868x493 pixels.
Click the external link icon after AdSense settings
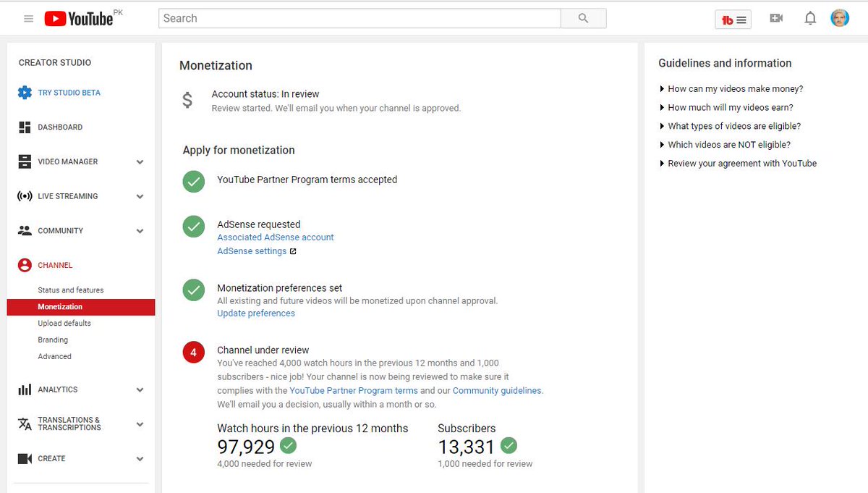293,252
